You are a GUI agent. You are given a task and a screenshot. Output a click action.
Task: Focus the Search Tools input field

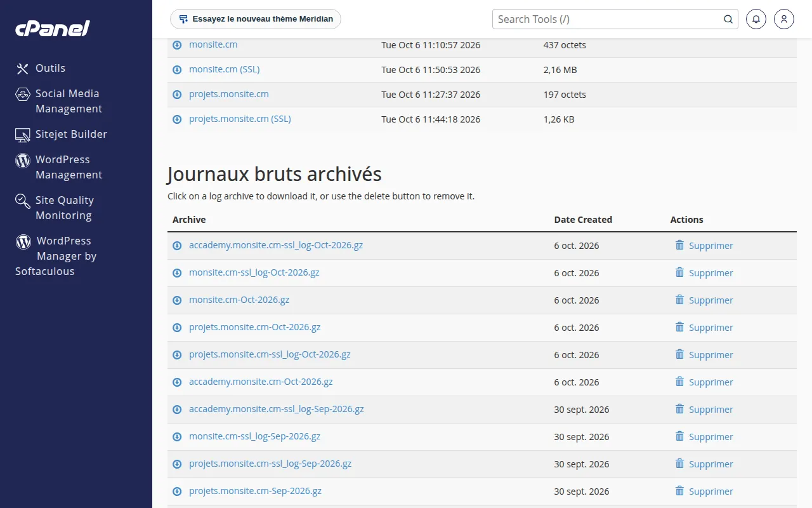click(x=608, y=19)
